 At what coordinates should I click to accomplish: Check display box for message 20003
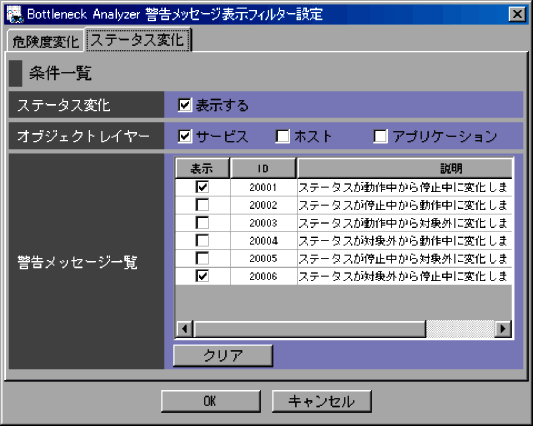(x=202, y=223)
